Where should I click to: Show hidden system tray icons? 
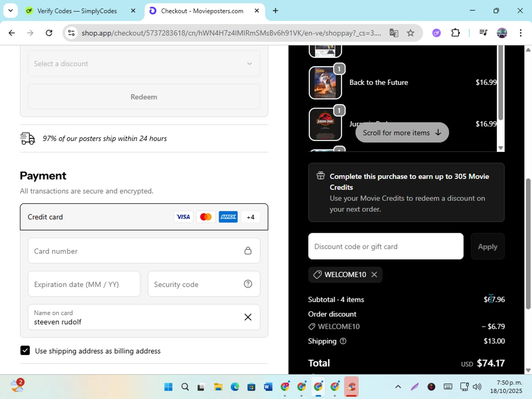398,387
